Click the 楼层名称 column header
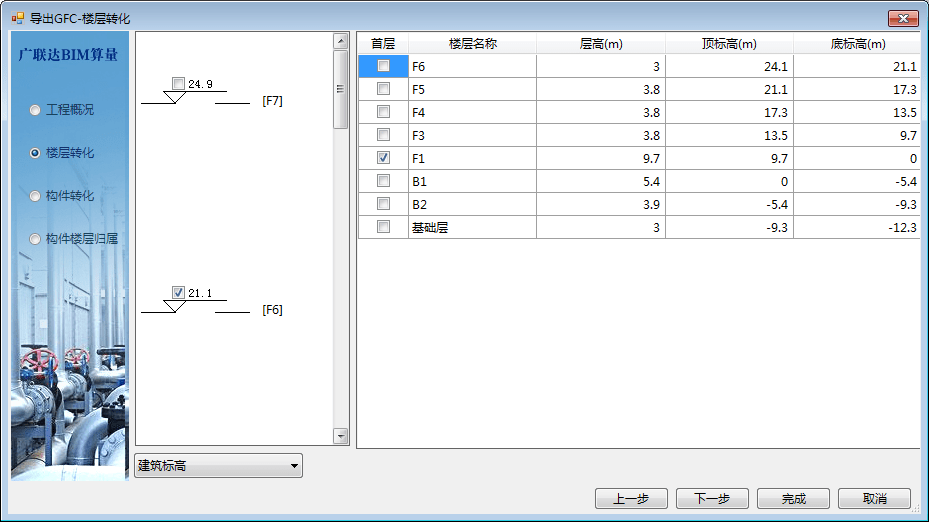The image size is (929, 522). tap(472, 44)
